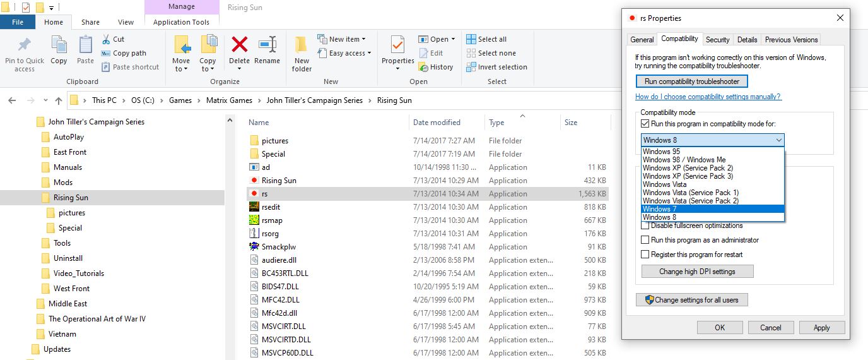Click the Pin to Quick access icon
The height and width of the screenshot is (360, 868).
(25, 45)
